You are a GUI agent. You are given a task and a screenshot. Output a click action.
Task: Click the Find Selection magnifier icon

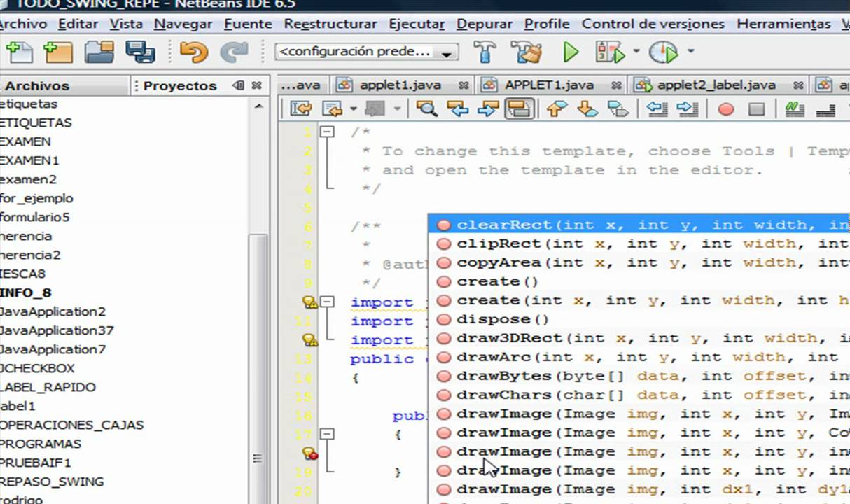[x=426, y=108]
